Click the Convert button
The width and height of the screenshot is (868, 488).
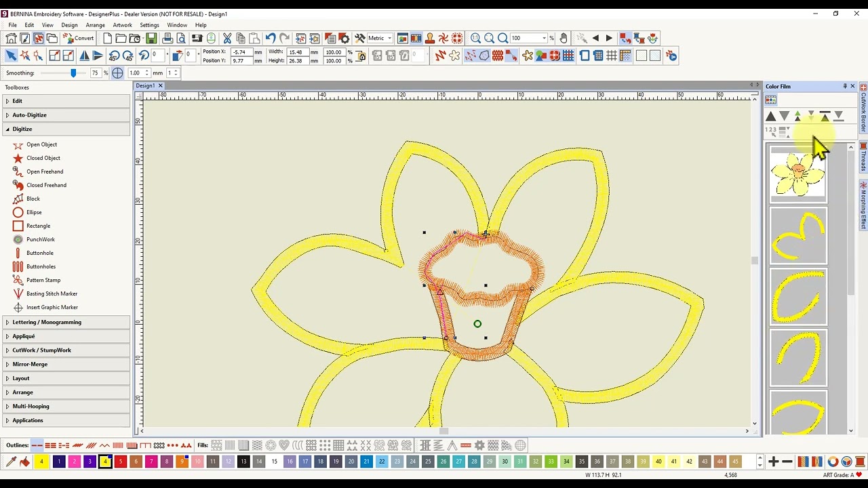point(79,38)
